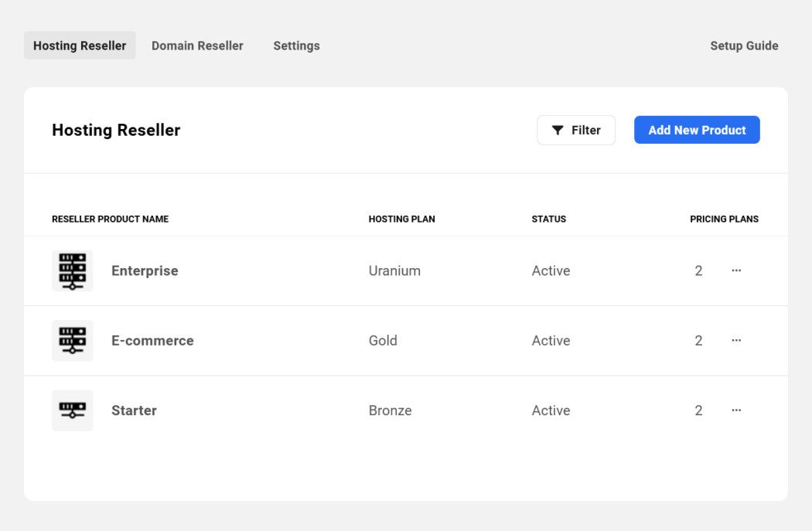Select the Hosting Reseller tab

point(79,46)
